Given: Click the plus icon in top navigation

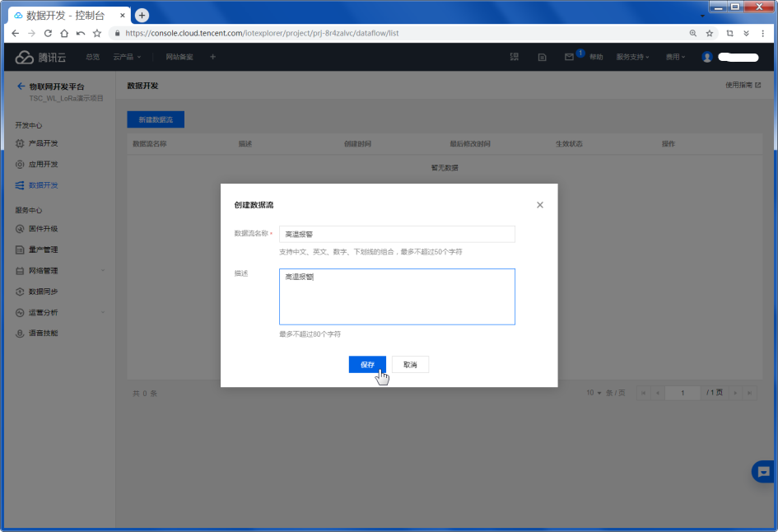Looking at the screenshot, I should (213, 57).
